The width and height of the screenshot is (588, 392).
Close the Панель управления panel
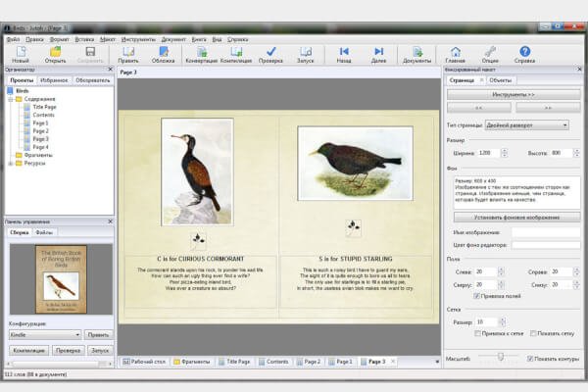pos(110,221)
